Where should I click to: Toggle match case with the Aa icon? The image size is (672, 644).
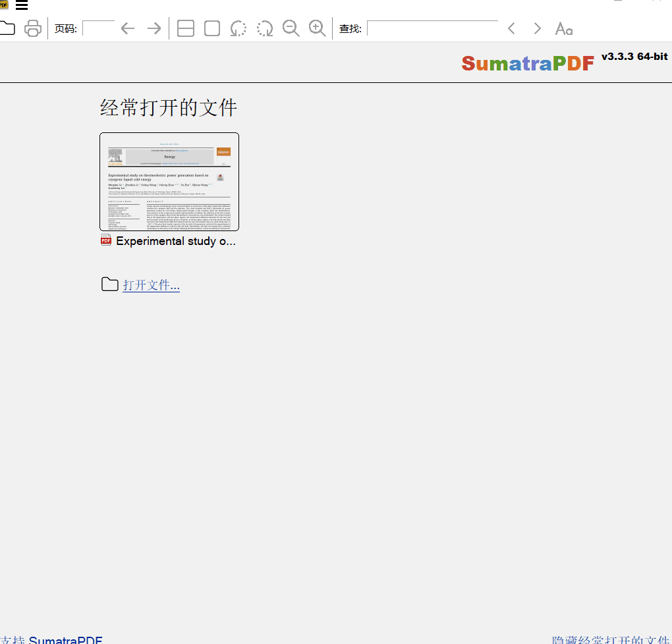click(x=563, y=28)
